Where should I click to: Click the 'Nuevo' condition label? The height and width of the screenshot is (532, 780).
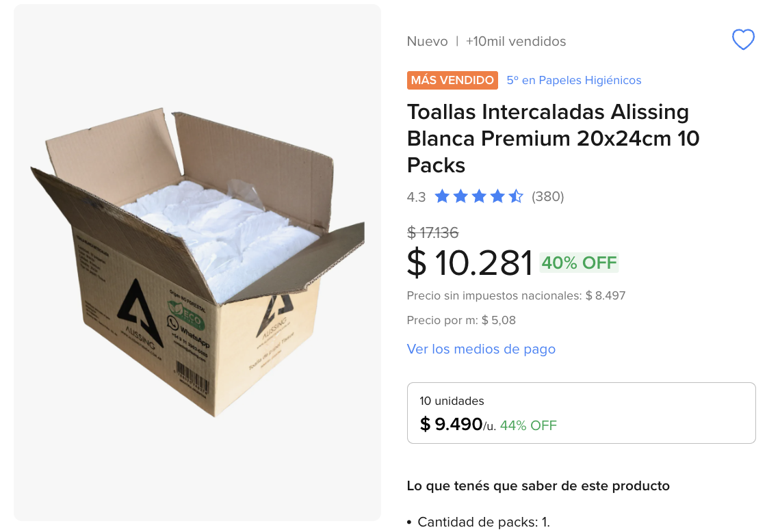[x=427, y=41]
